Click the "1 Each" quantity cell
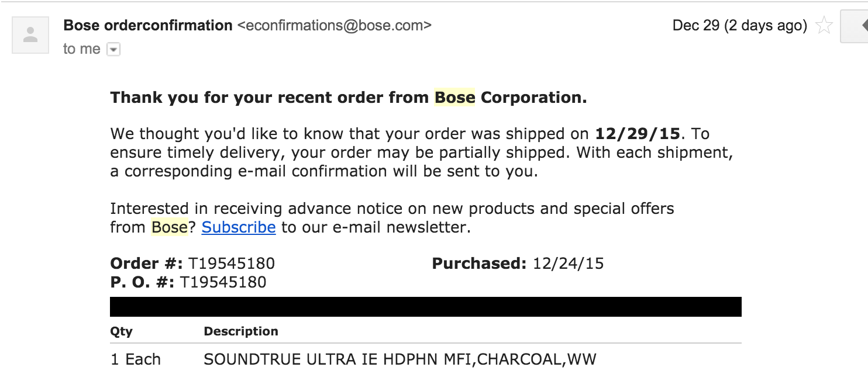Screen dimensions: 868x374 click(x=136, y=359)
